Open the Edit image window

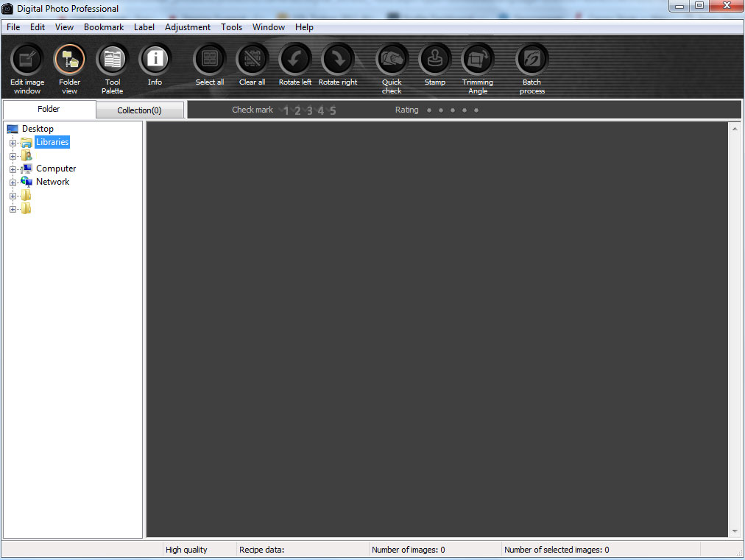pyautogui.click(x=27, y=60)
